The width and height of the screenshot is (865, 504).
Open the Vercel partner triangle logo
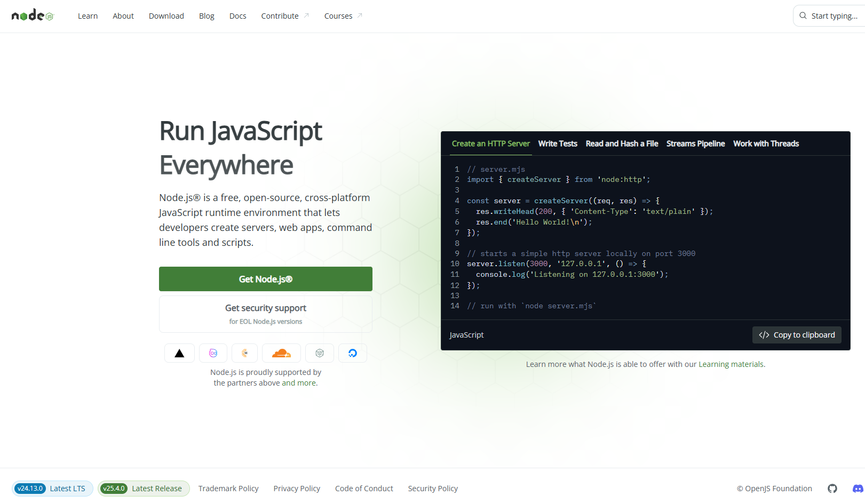[x=179, y=353]
